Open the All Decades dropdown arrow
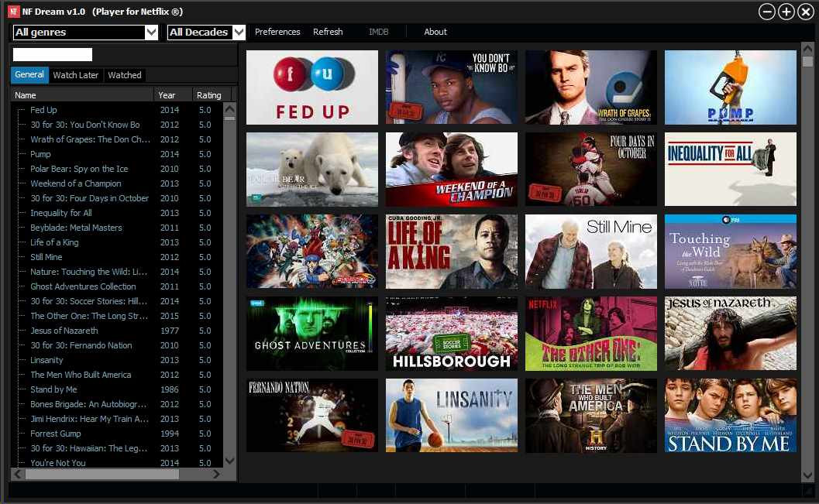Screen dimensions: 819x504 239,33
